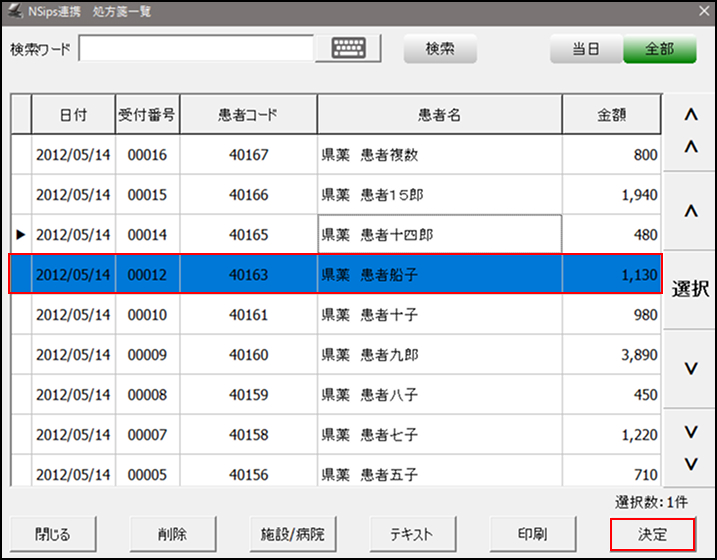Sort by 金額 column header
Viewport: 717px width, 560px height.
click(x=611, y=115)
